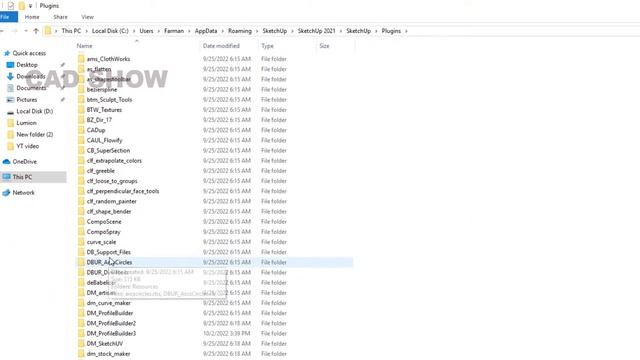Select the DBUR_ArcCircles folder name
This screenshot has height=360, width=640.
109,262
